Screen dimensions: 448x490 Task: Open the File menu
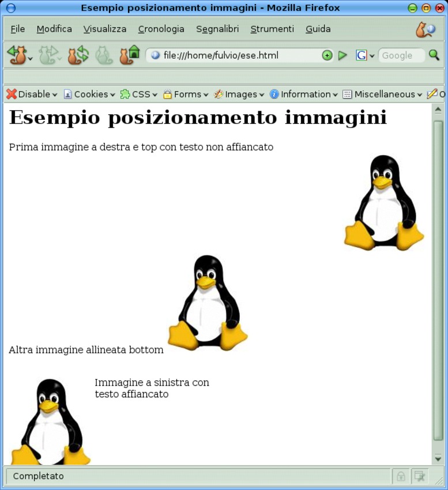18,29
